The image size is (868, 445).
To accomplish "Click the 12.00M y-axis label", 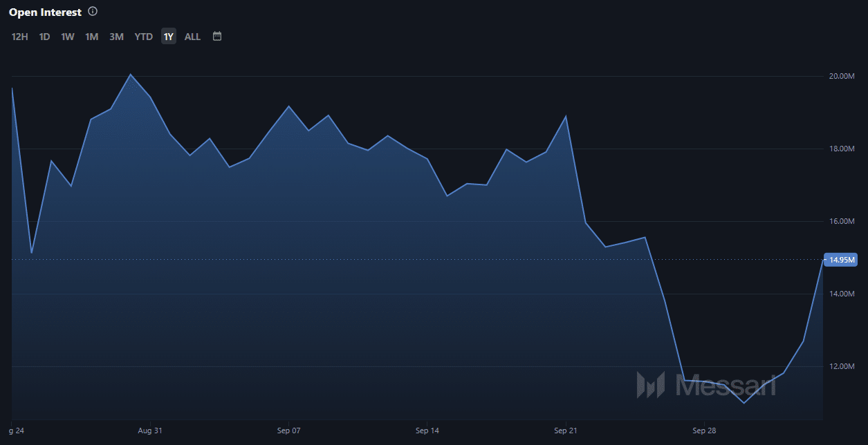I will pos(842,366).
